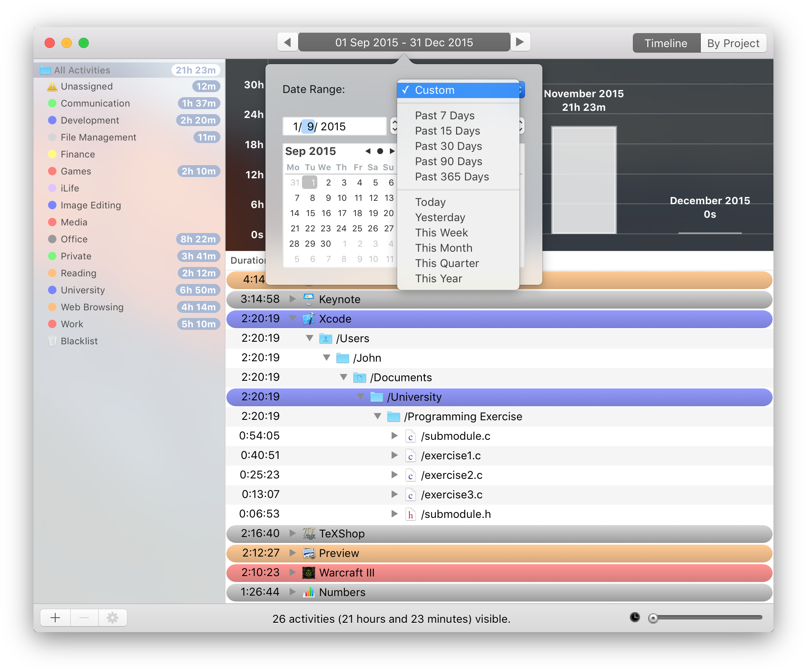
Task: Click the Preview app icon
Action: pos(309,553)
